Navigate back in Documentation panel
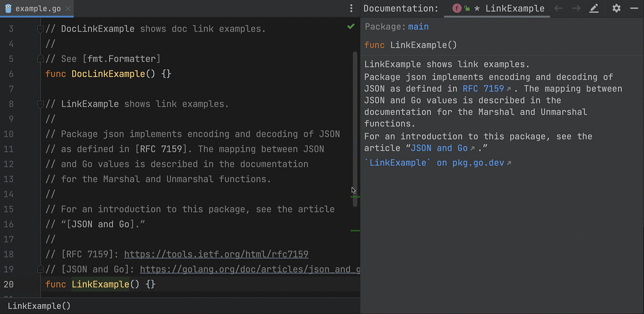Image resolution: width=644 pixels, height=314 pixels. [x=558, y=9]
